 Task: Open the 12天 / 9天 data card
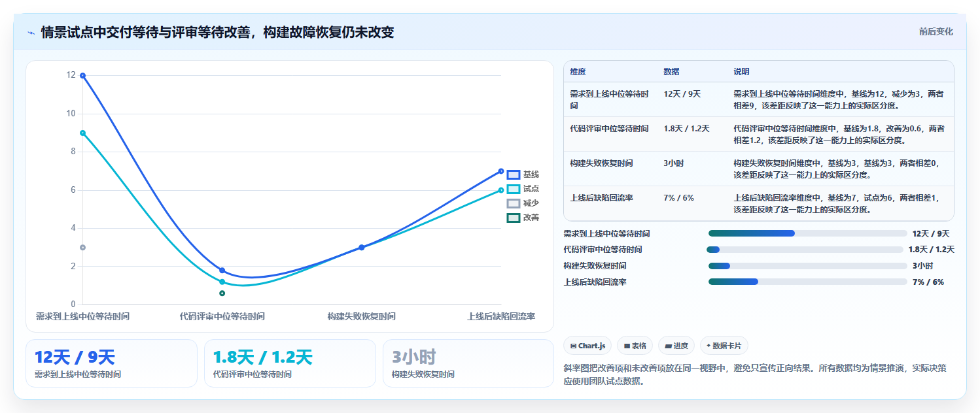[x=111, y=363]
